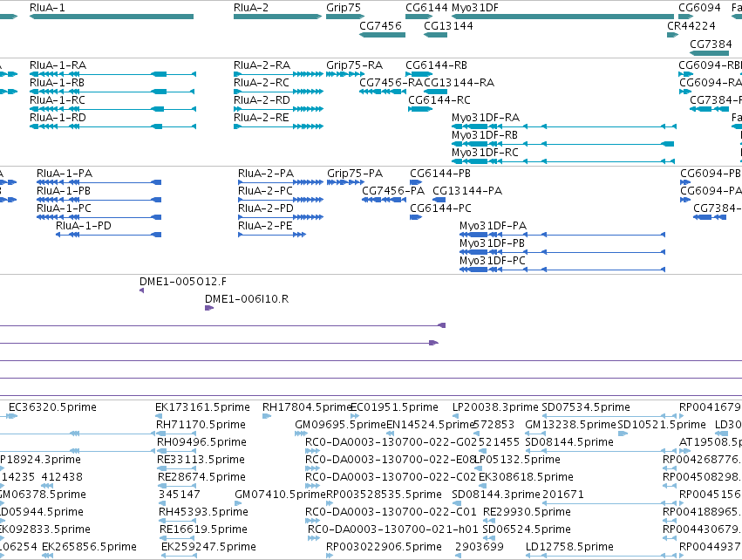Select the Myo31DF gene span
Viewport: 742px width, 560px height.
coord(562,17)
